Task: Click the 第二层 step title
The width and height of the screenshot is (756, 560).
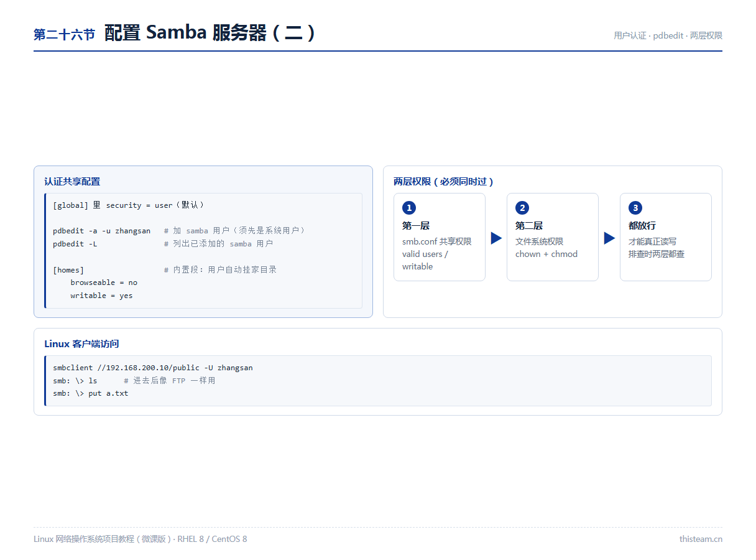Action: (x=528, y=226)
